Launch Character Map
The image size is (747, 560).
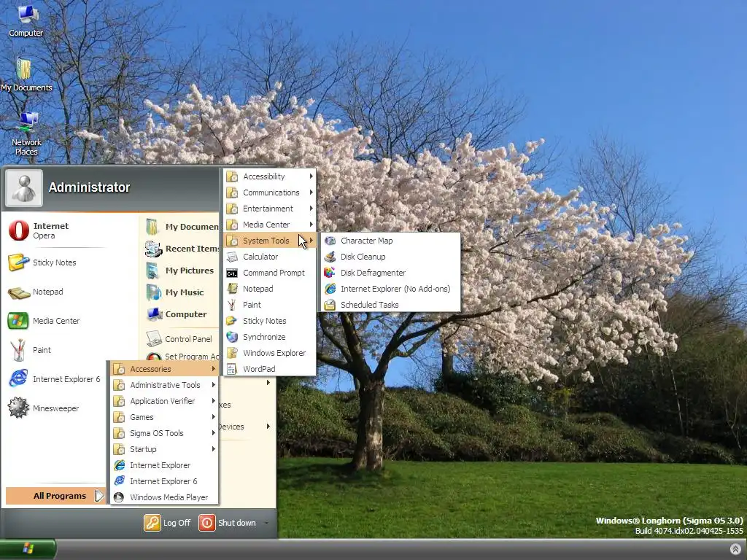coord(390,241)
